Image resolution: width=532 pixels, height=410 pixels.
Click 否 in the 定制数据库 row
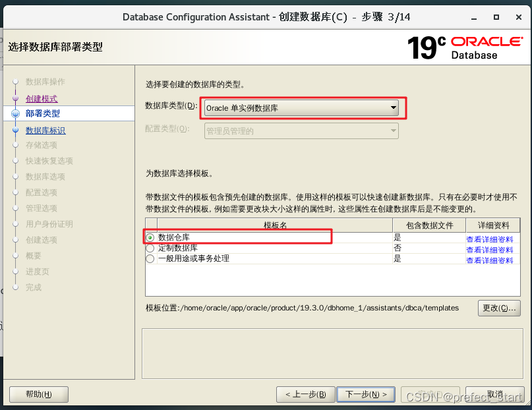398,248
